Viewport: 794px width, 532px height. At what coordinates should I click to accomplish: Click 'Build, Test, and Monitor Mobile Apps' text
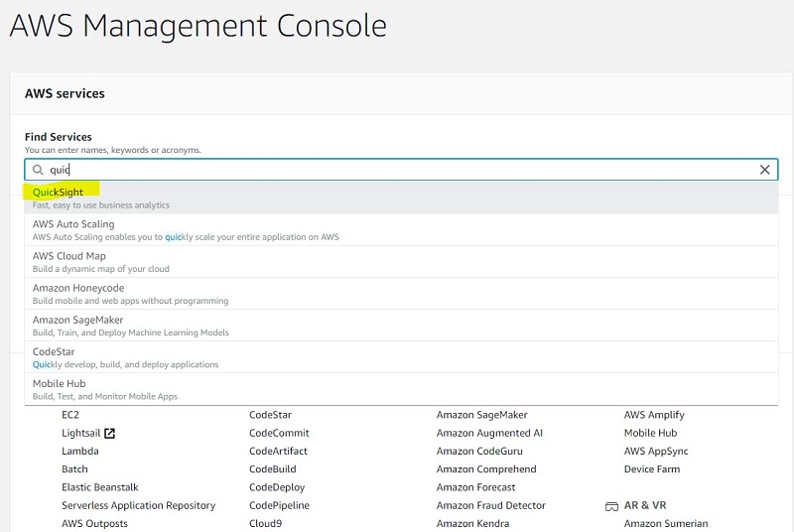105,396
